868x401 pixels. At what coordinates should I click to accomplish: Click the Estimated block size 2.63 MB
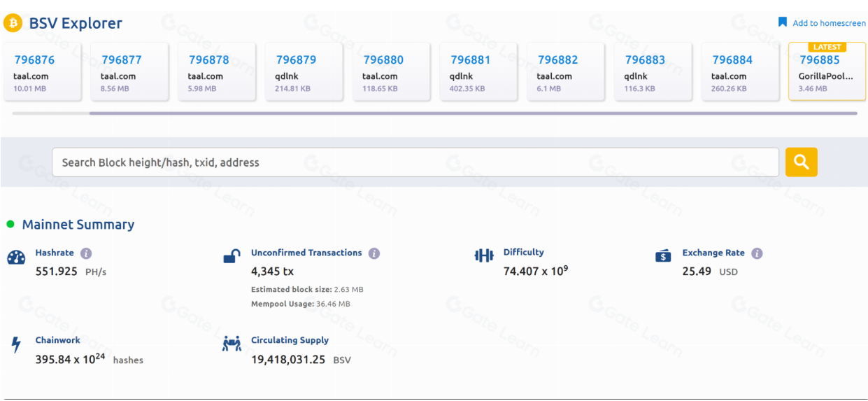(x=307, y=289)
